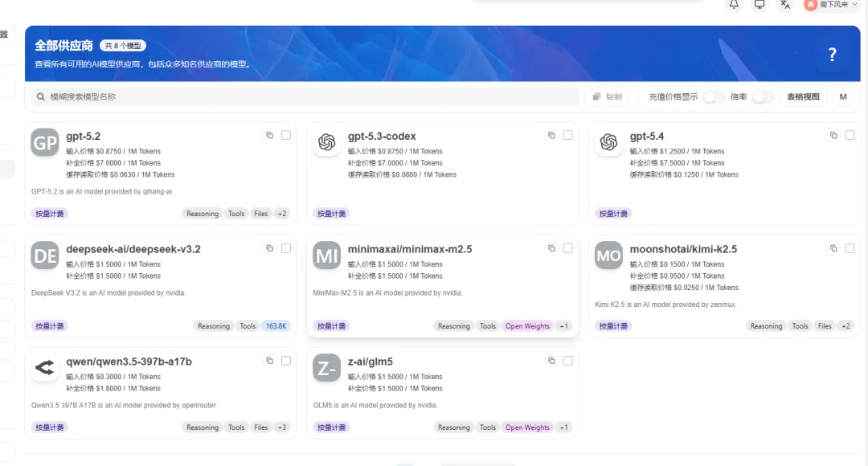
Task: Click the OpenAI logo of gpt-5.4
Action: pyautogui.click(x=608, y=142)
